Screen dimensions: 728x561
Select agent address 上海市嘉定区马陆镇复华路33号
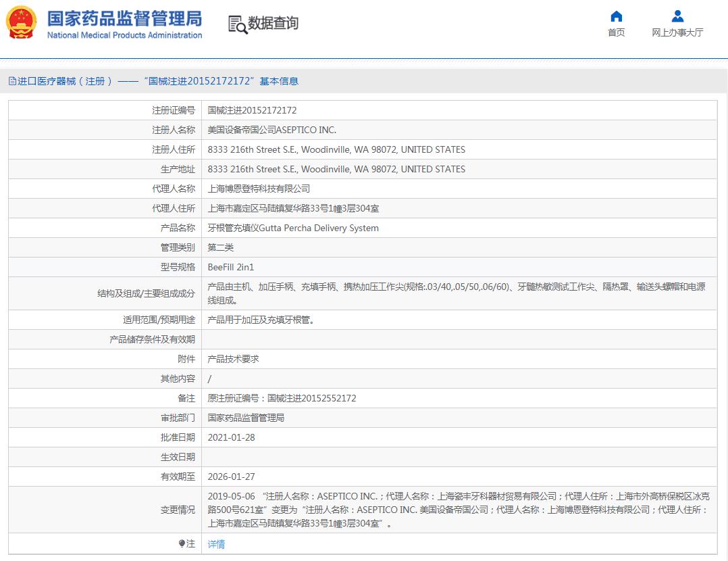(x=293, y=208)
